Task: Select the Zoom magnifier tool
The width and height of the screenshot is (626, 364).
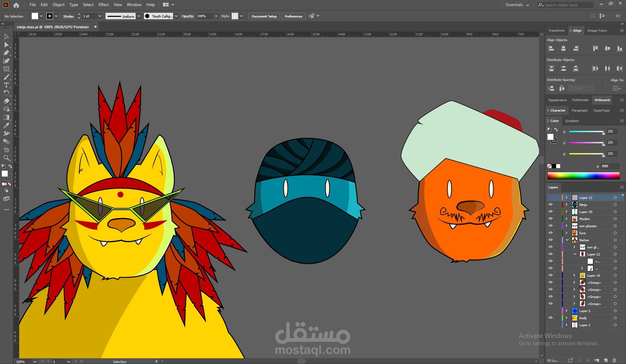Action: point(6,158)
